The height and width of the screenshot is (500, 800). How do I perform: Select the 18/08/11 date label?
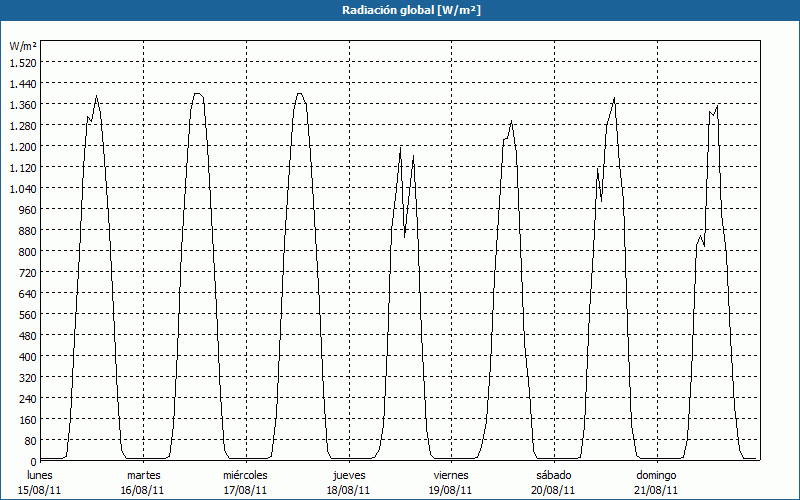(x=348, y=490)
